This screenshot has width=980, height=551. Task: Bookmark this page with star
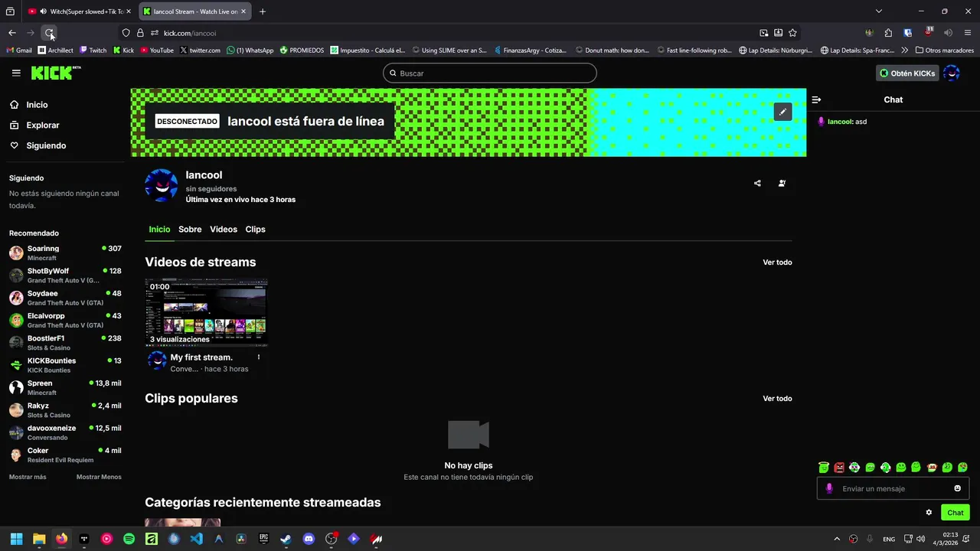[x=792, y=33]
